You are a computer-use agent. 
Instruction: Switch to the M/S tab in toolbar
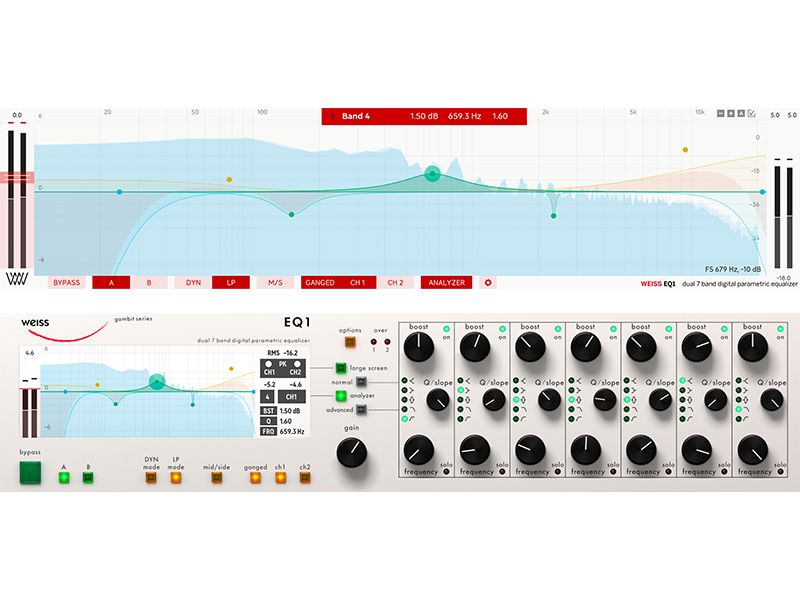tap(274, 283)
